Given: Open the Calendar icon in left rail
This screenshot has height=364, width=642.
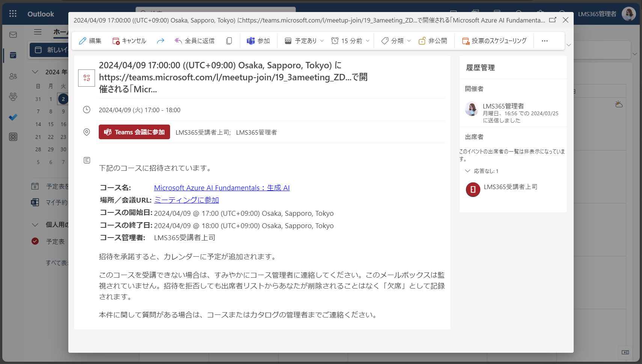Looking at the screenshot, I should pos(13,55).
